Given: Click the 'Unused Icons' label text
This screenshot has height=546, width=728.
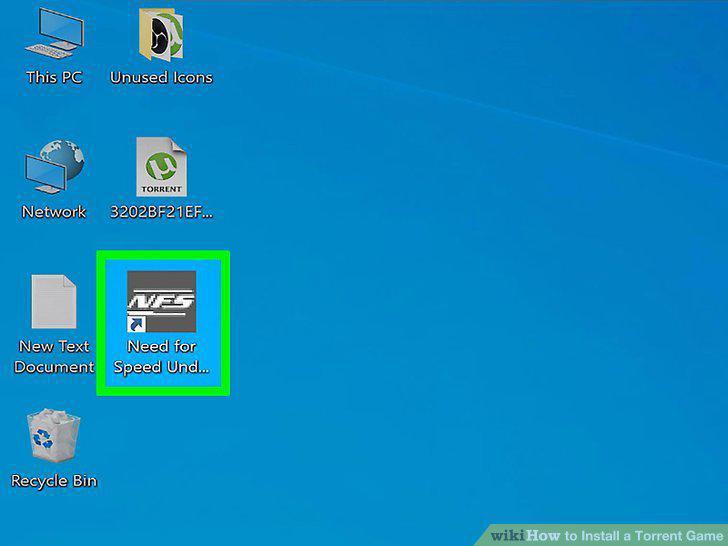Looking at the screenshot, I should tap(161, 77).
